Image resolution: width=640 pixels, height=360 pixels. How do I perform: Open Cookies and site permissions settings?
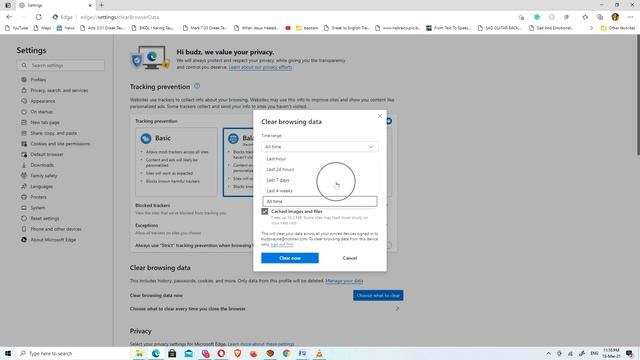point(60,144)
